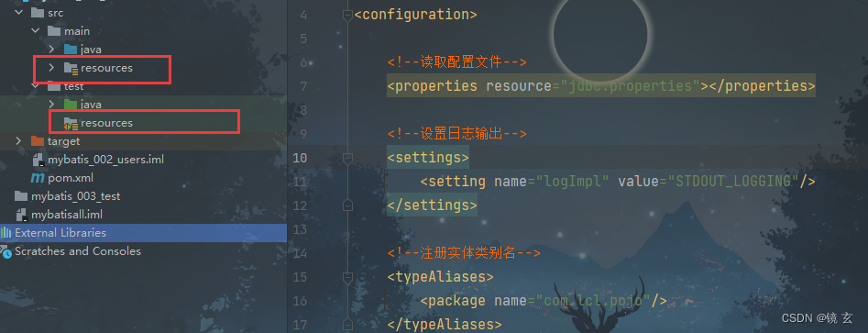Click the opening <settings> tag
The height and width of the screenshot is (333, 868).
428,158
